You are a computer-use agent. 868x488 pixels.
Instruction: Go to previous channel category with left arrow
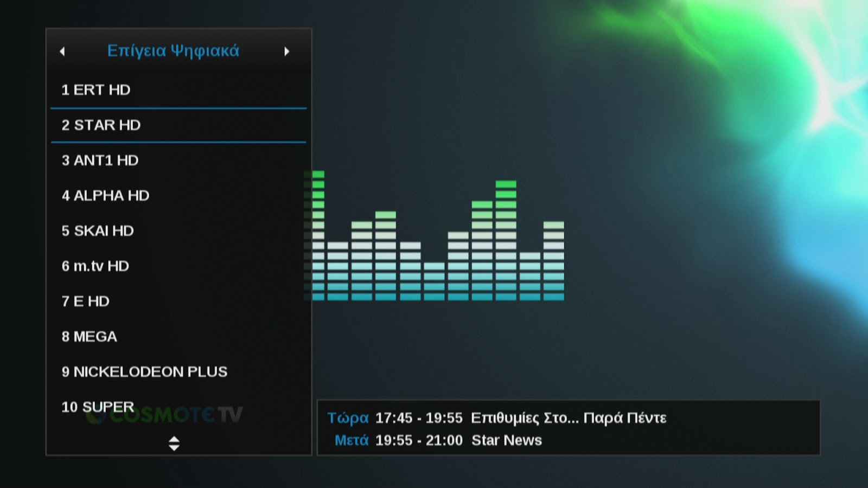click(x=62, y=52)
